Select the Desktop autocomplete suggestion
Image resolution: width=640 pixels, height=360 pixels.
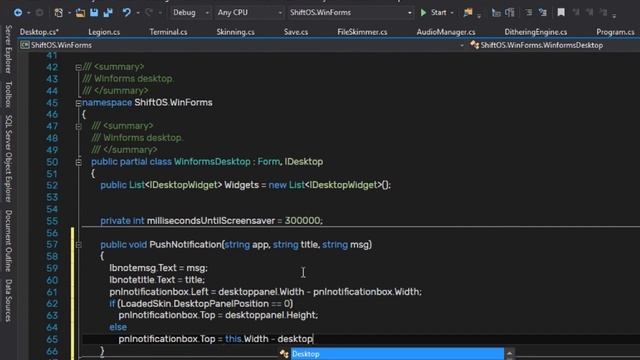click(x=397, y=354)
